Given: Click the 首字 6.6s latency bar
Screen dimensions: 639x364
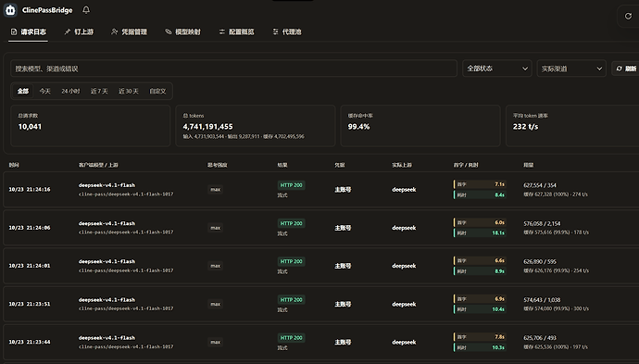Looking at the screenshot, I should point(480,260).
